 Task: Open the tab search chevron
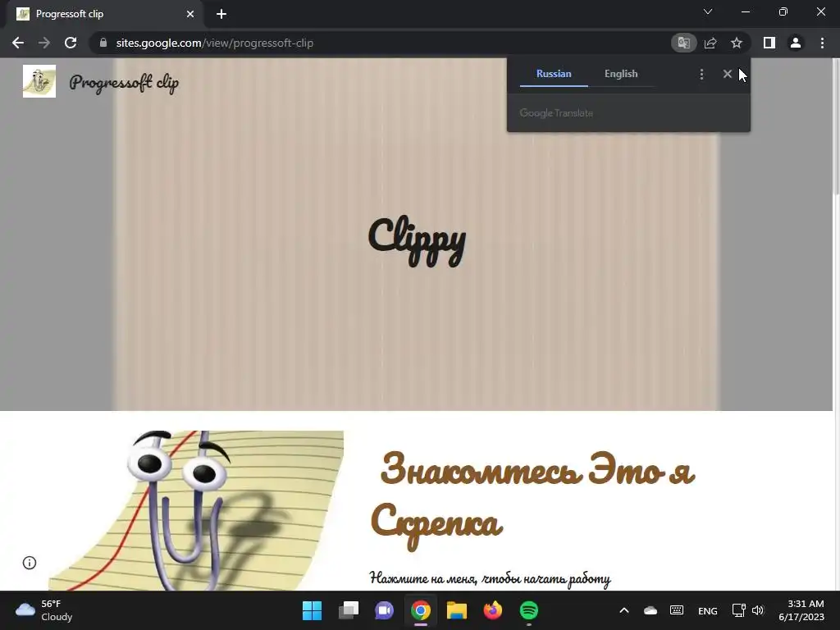708,11
